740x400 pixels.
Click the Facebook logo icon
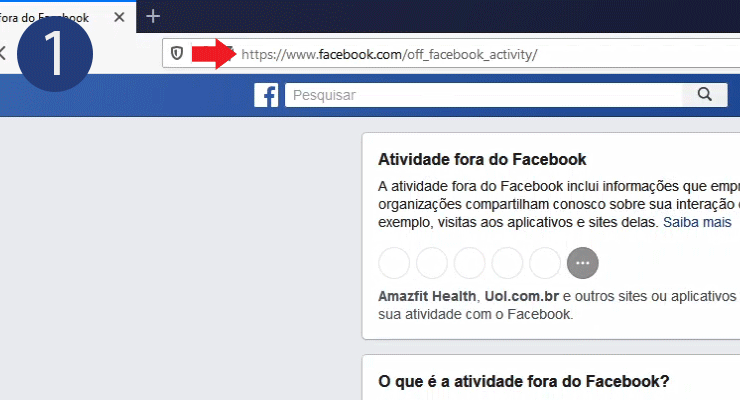pyautogui.click(x=266, y=95)
